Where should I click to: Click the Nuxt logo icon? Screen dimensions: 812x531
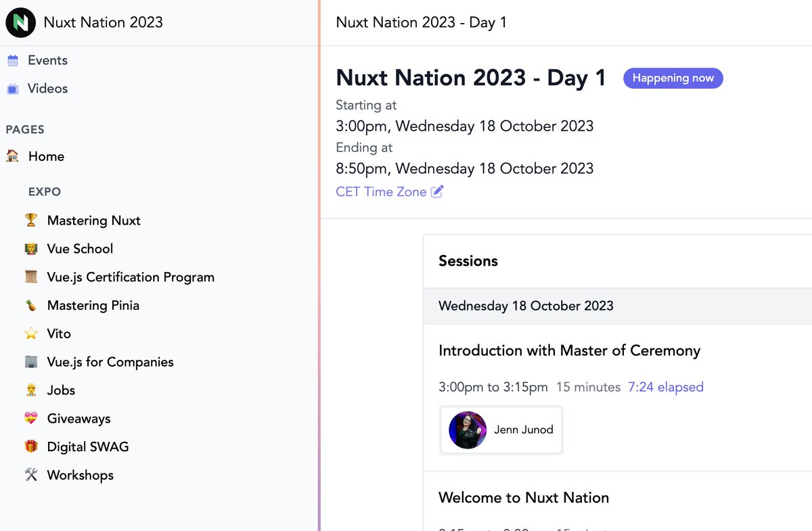pos(21,22)
